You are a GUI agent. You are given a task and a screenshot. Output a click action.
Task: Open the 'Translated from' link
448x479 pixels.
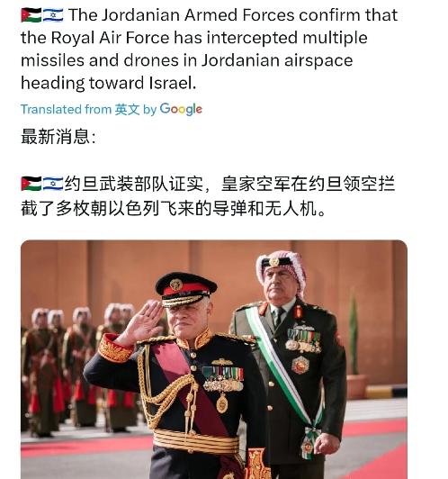point(66,109)
